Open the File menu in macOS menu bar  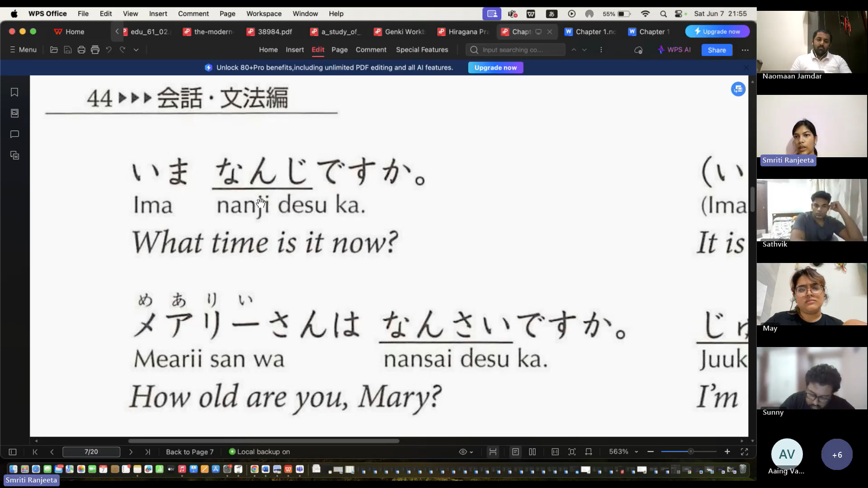point(83,14)
